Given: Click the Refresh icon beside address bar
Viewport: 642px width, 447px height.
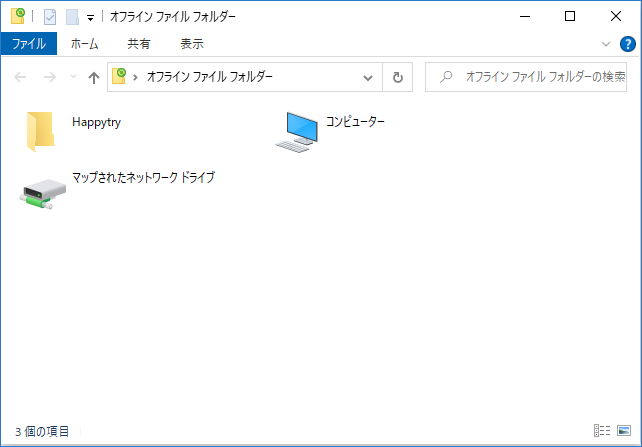Looking at the screenshot, I should [x=398, y=77].
